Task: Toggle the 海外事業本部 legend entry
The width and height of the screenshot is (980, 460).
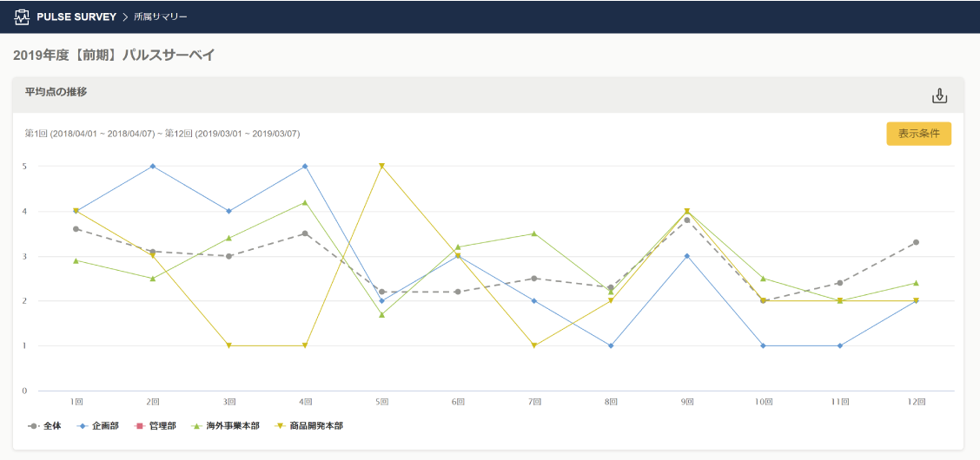Action: point(224,426)
